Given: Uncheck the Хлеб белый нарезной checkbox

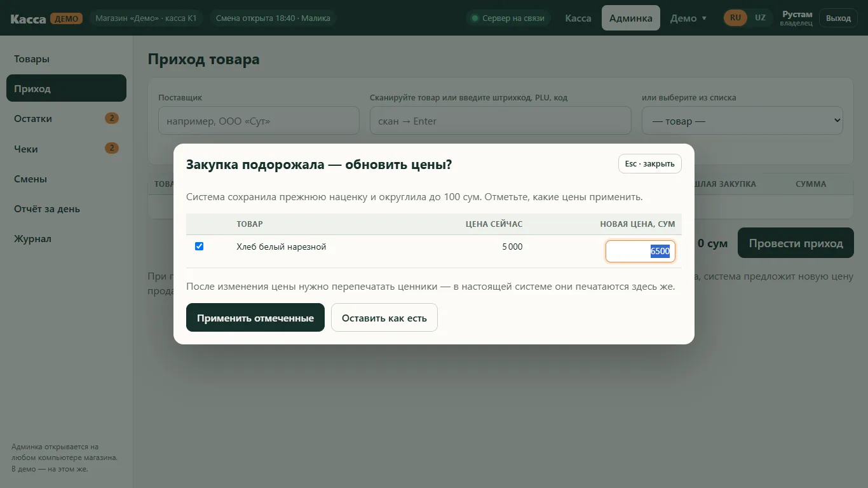Looking at the screenshot, I should [x=199, y=246].
